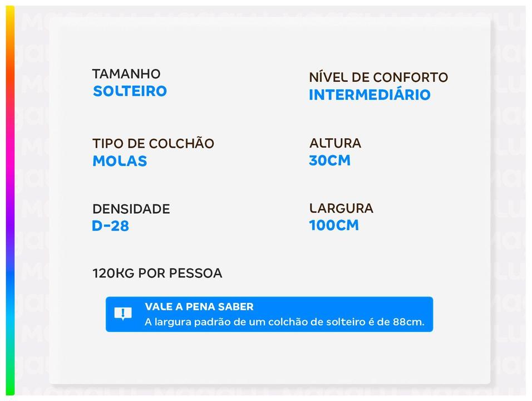The width and height of the screenshot is (532, 401).
Task: Click the DENSIDADE label
Action: (131, 209)
